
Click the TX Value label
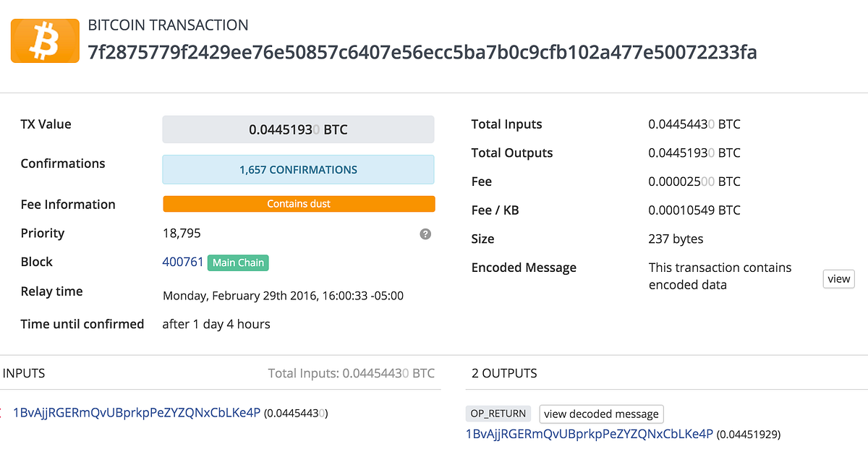point(46,124)
